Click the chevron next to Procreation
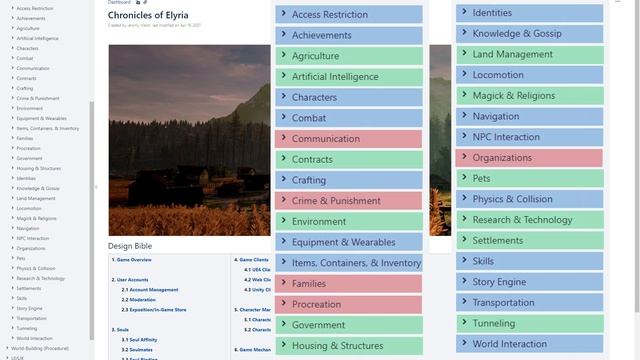The width and height of the screenshot is (640, 360). (x=284, y=303)
